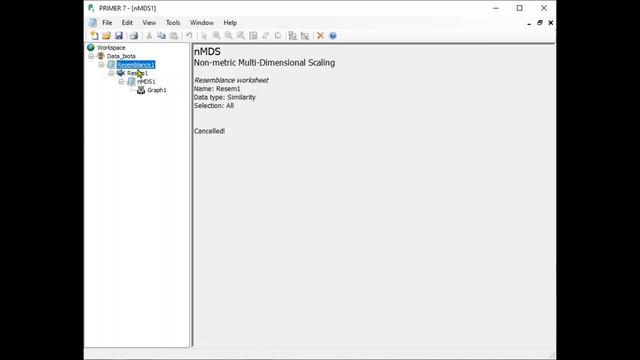
Task: Select the Workspace root item
Action: point(111,48)
